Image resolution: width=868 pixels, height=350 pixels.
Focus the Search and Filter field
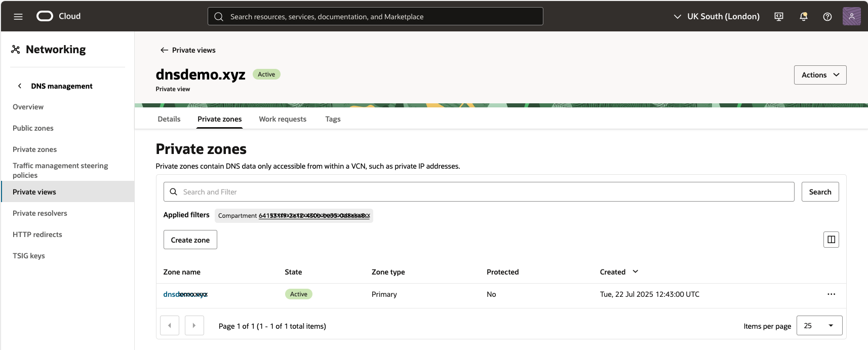coord(479,192)
